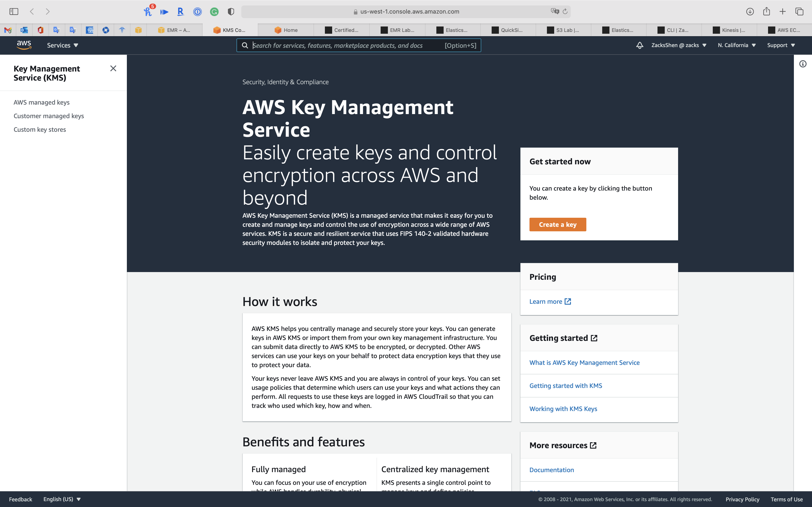
Task: Open the N. California region dropdown
Action: 737,45
